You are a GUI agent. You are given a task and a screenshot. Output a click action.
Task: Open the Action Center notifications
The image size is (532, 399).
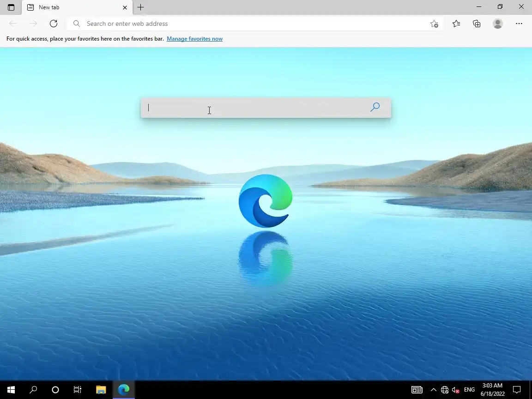click(x=517, y=390)
